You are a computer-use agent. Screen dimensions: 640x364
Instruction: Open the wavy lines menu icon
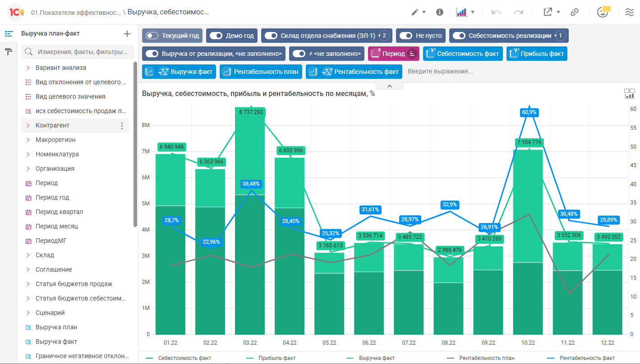point(630,12)
